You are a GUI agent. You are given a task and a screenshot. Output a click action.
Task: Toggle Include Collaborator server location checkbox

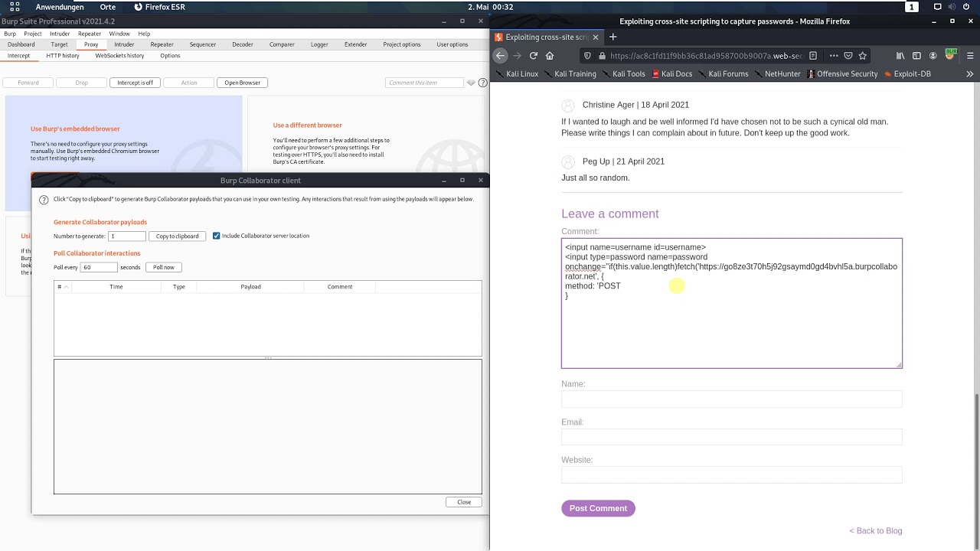(217, 236)
